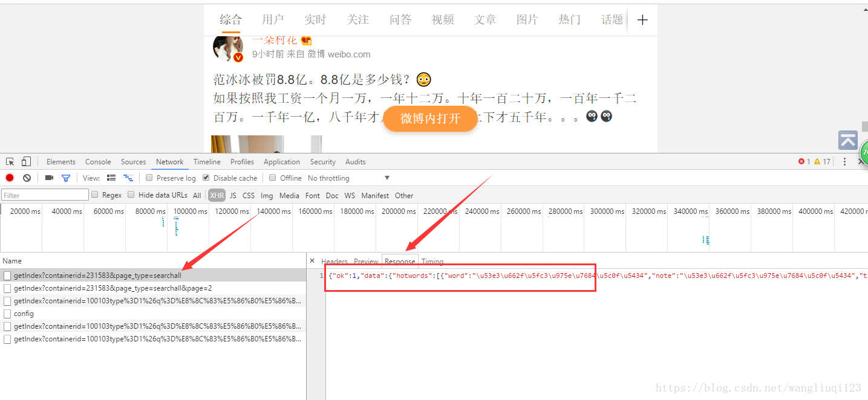Select the Network tab
868x400 pixels.
pyautogui.click(x=169, y=161)
